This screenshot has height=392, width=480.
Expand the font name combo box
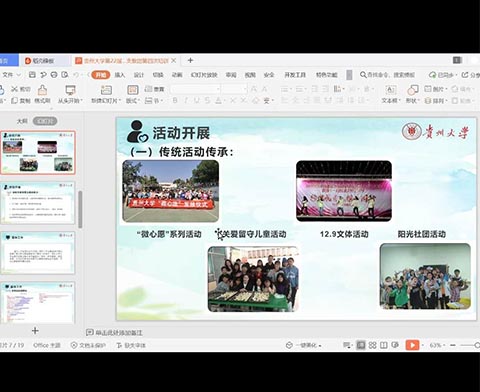point(196,89)
